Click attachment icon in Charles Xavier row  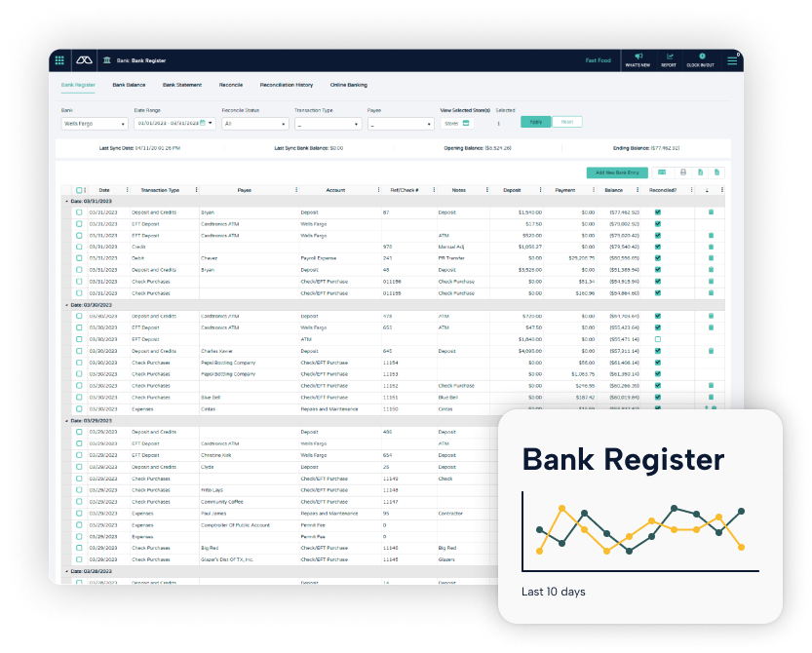[711, 351]
